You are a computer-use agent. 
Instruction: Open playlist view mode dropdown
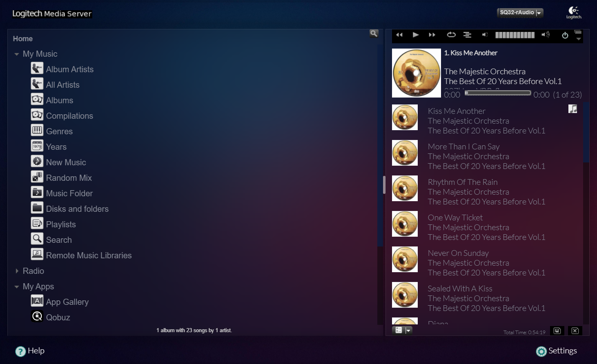(x=402, y=331)
